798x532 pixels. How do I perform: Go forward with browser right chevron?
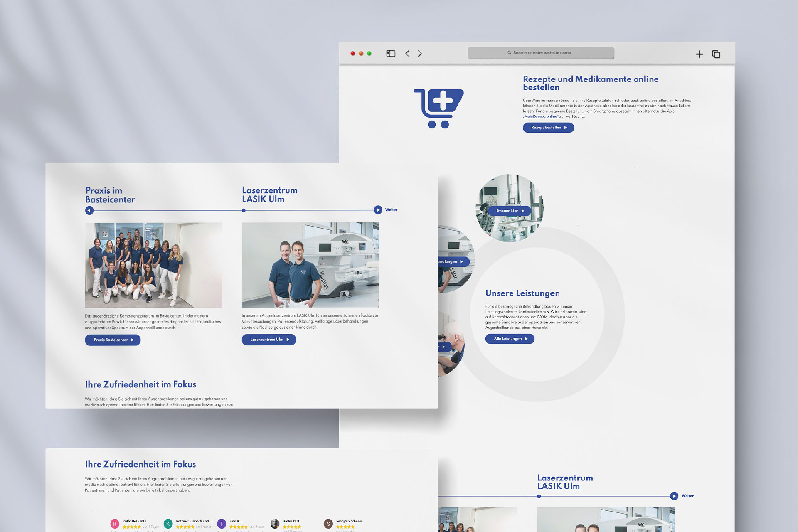tap(420, 54)
